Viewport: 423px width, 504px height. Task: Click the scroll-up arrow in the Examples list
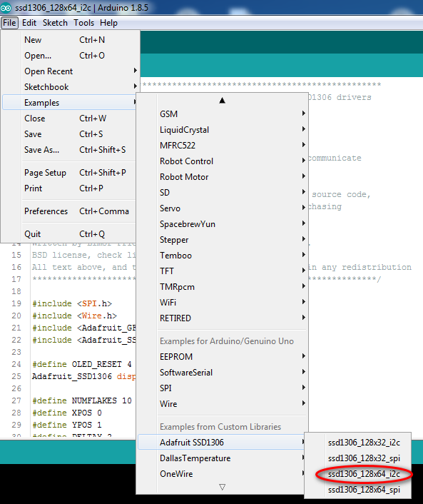pos(222,101)
